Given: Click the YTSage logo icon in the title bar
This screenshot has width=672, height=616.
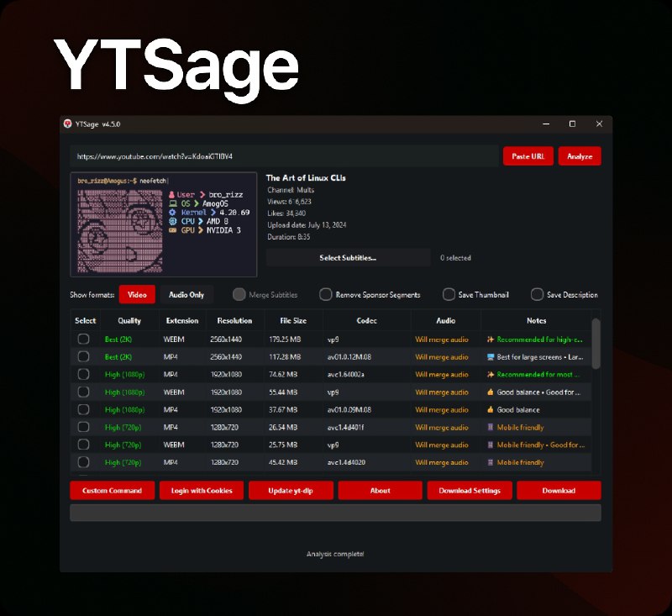Looking at the screenshot, I should coord(69,123).
